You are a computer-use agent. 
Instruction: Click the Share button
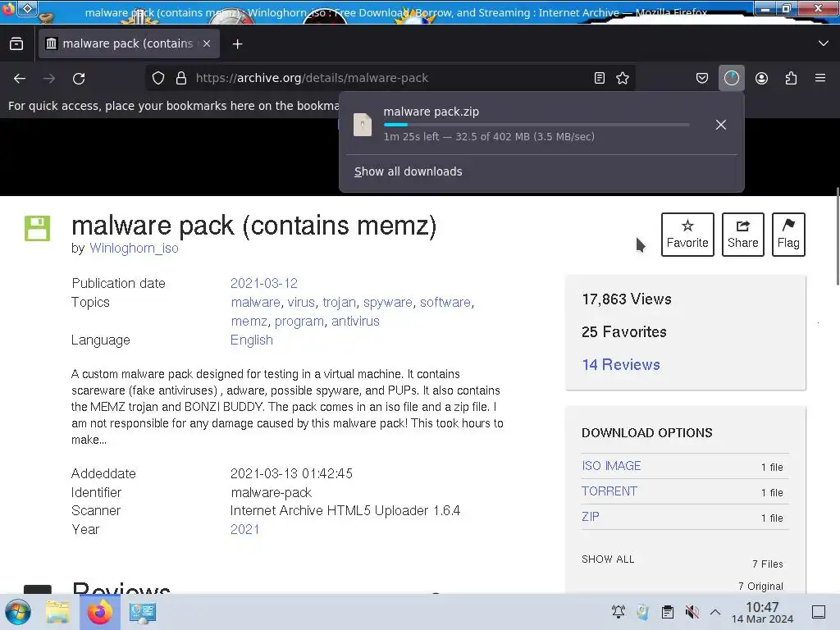pos(742,235)
